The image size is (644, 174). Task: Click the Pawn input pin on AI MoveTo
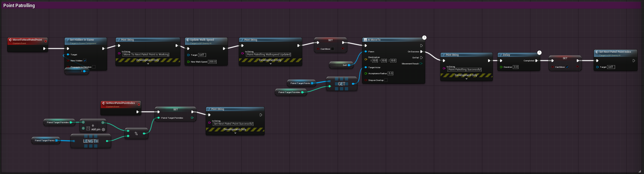[366, 52]
